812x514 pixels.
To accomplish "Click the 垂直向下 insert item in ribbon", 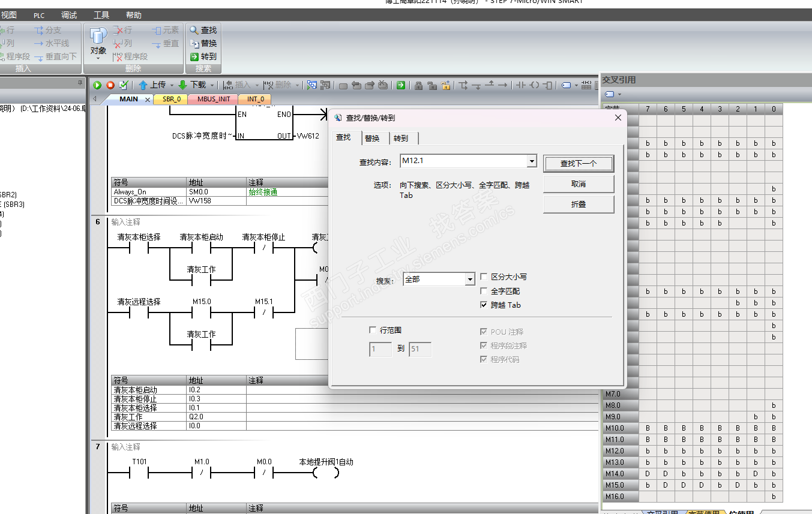I will 56,56.
